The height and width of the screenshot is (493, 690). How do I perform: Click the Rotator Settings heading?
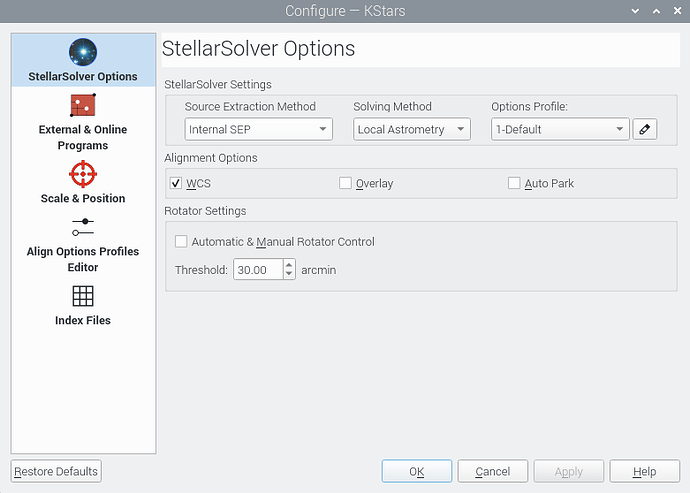205,211
